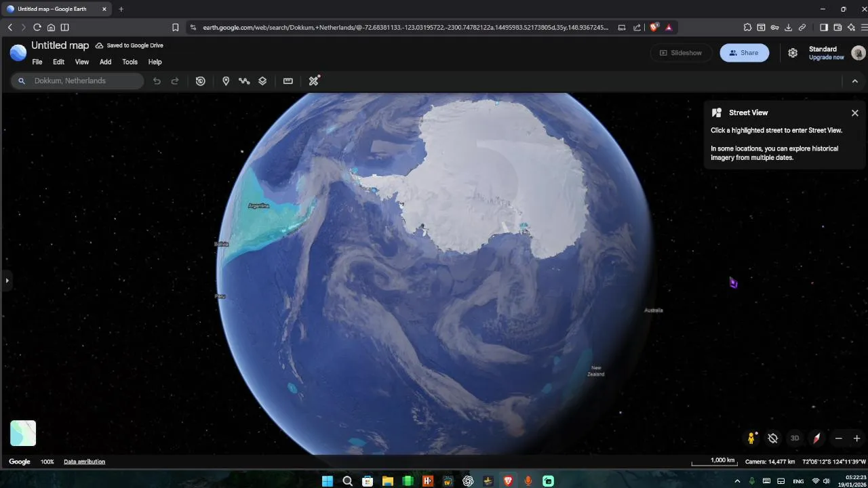The height and width of the screenshot is (488, 868).
Task: Click the page share icon in address bar
Action: coord(637,27)
